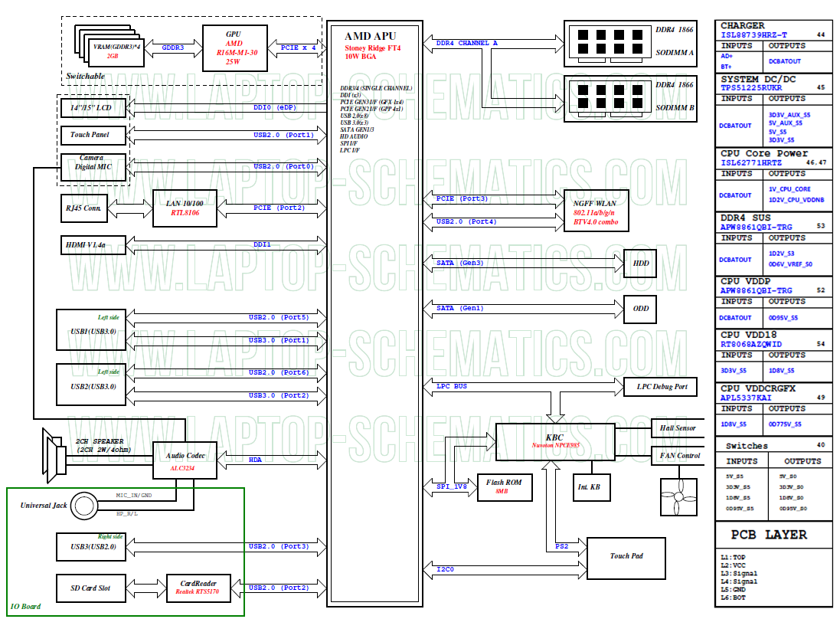Click the USB2.0 (Port5) bus label
840x619 pixels.
coord(279,318)
